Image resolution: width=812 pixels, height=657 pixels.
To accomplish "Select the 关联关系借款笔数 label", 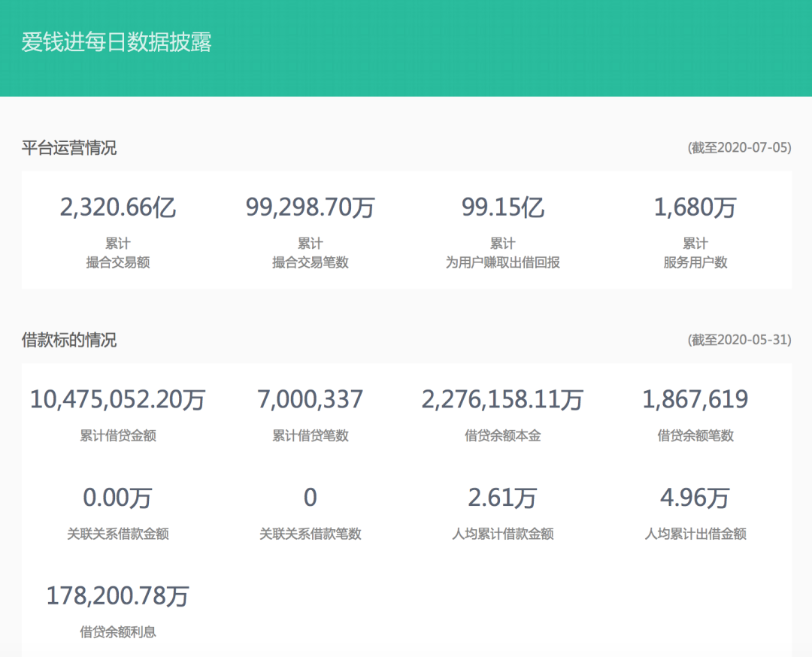I will tap(310, 534).
